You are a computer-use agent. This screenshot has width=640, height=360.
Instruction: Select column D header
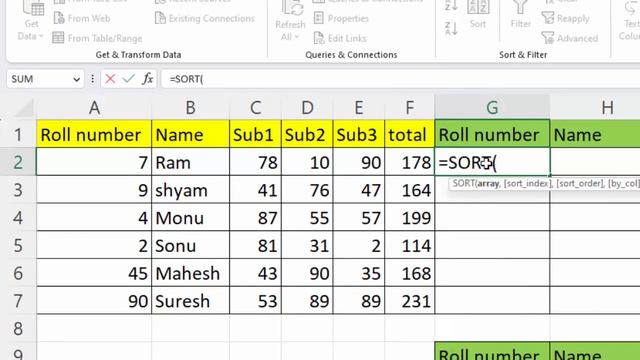(307, 108)
